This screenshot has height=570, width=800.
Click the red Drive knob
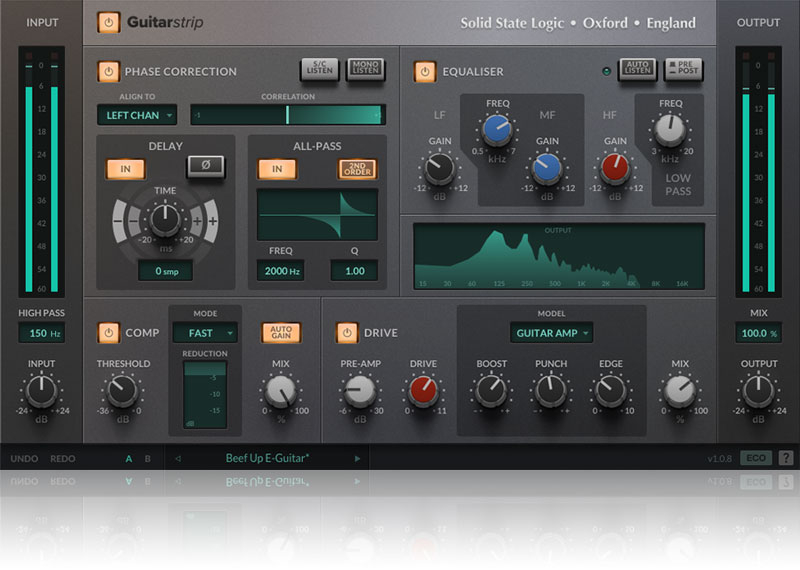423,391
